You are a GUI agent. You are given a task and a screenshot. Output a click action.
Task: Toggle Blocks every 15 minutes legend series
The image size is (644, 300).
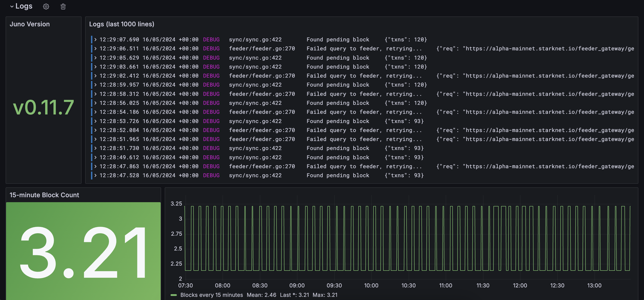point(211,295)
